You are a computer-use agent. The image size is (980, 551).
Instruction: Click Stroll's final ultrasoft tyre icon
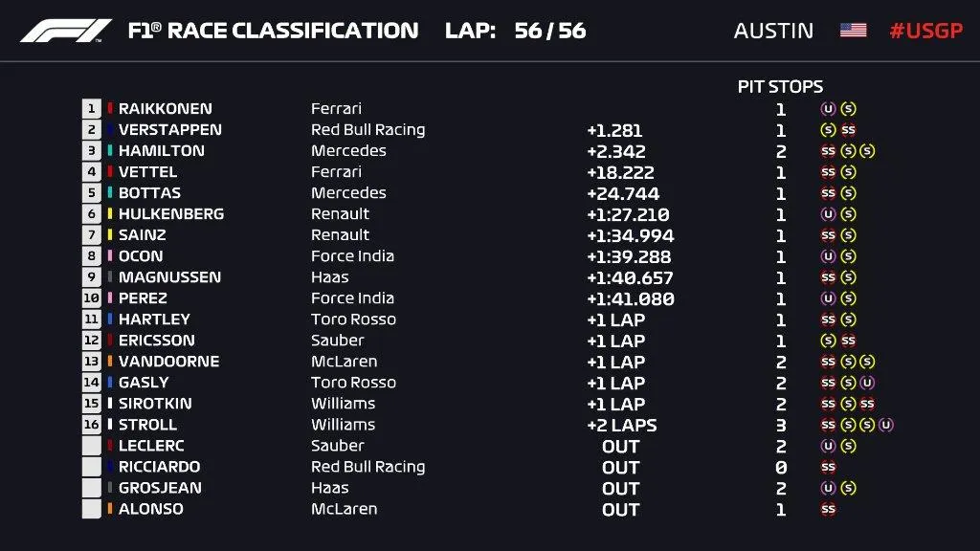tap(885, 425)
